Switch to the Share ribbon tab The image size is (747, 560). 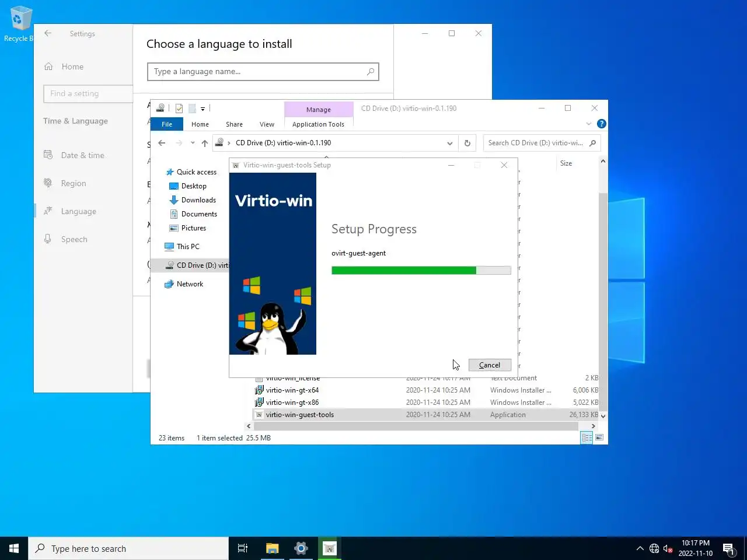pos(234,124)
